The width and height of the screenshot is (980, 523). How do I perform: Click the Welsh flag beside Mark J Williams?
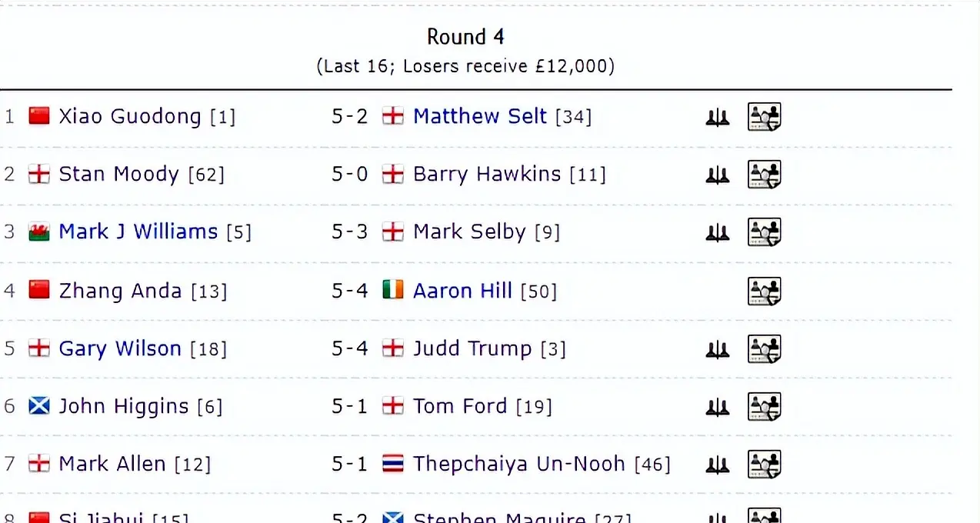pyautogui.click(x=38, y=232)
